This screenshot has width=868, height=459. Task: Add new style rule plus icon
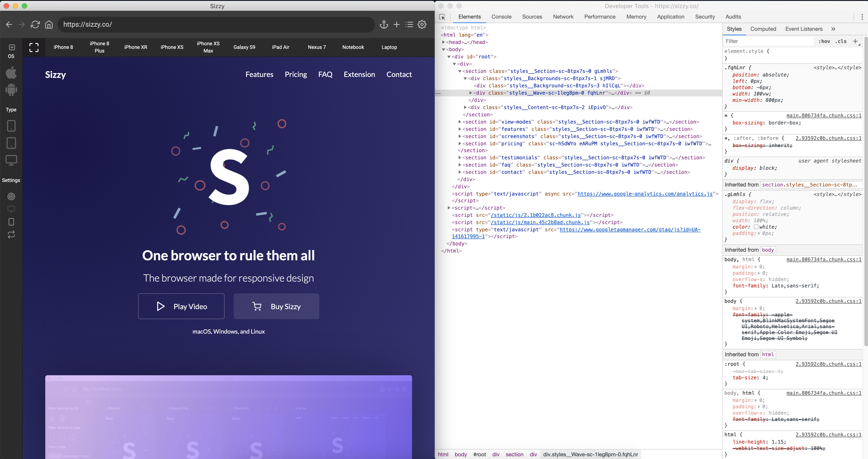(x=855, y=41)
